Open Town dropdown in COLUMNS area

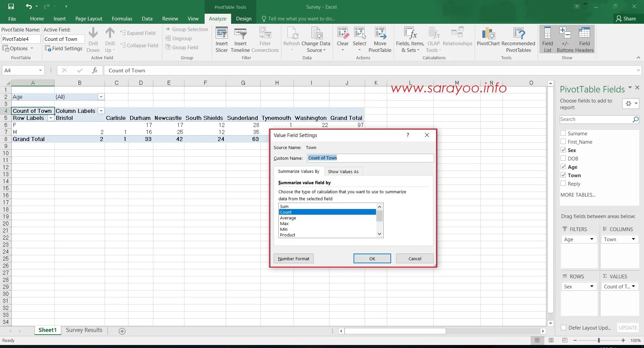click(x=633, y=239)
